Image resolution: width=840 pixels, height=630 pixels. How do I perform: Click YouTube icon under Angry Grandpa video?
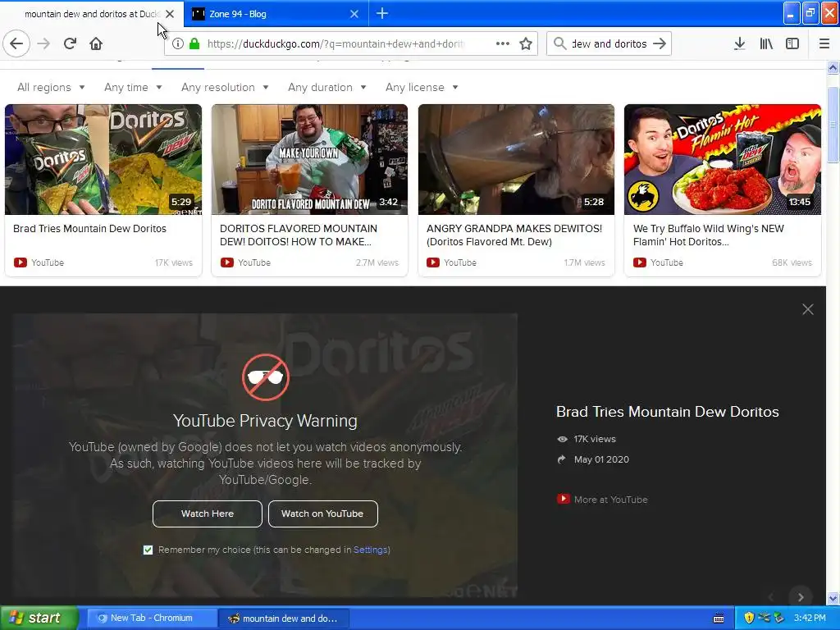433,262
